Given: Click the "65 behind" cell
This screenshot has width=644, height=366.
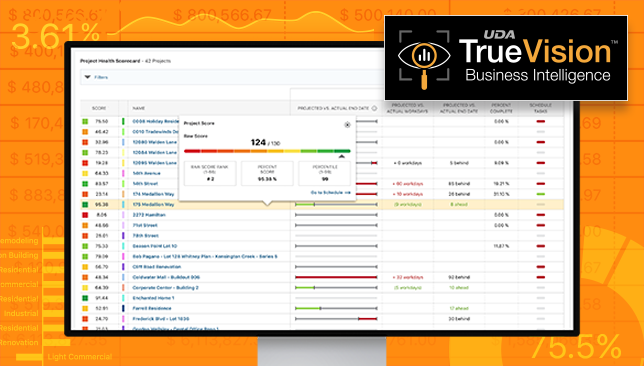Looking at the screenshot, I should (459, 184).
